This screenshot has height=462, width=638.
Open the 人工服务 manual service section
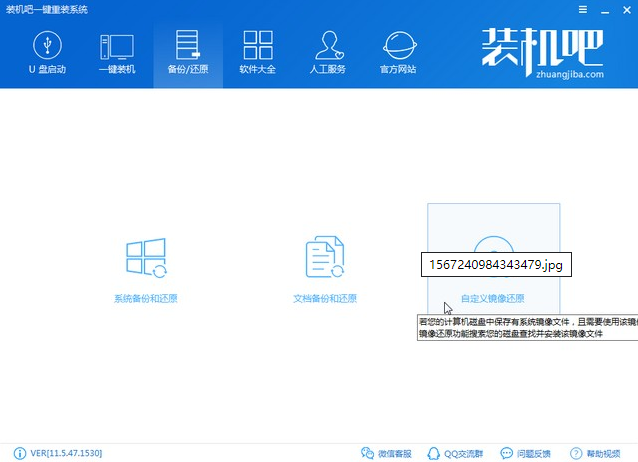click(328, 53)
